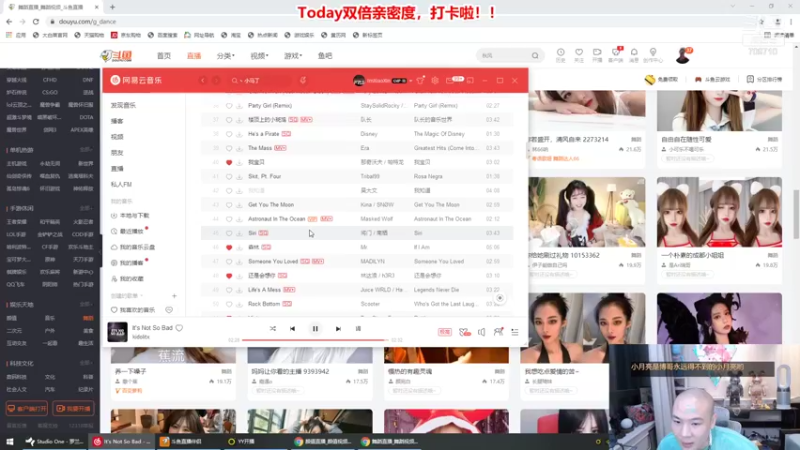Add a new playlist with plus icon
Image resolution: width=800 pixels, height=450 pixels.
[174, 296]
